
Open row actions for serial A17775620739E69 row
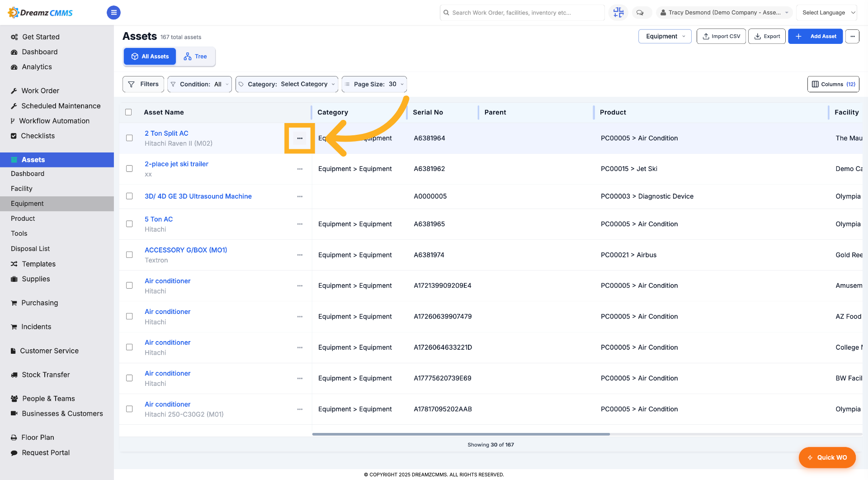point(300,378)
